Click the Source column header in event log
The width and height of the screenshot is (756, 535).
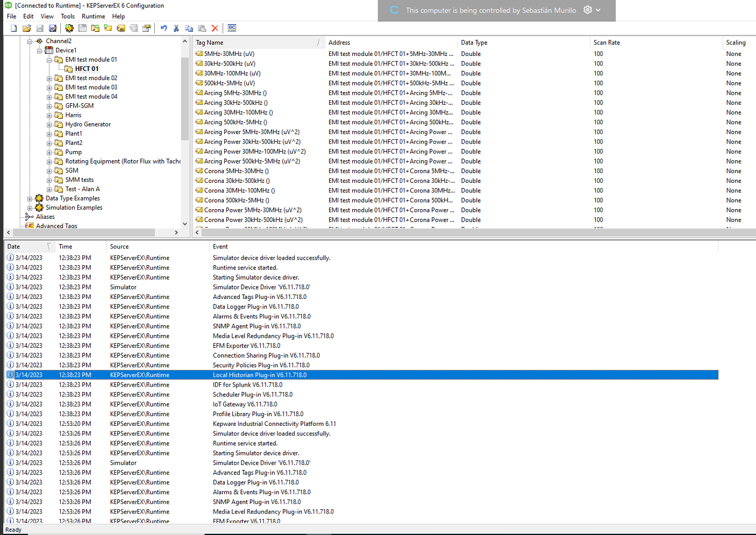[158, 247]
